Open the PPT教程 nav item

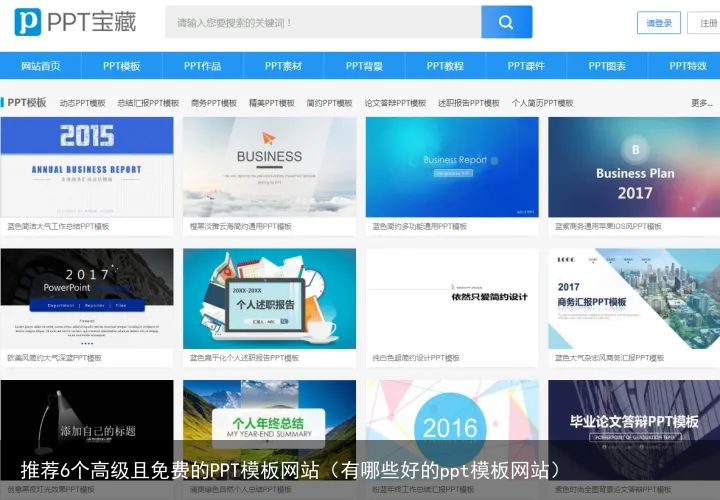pyautogui.click(x=445, y=66)
